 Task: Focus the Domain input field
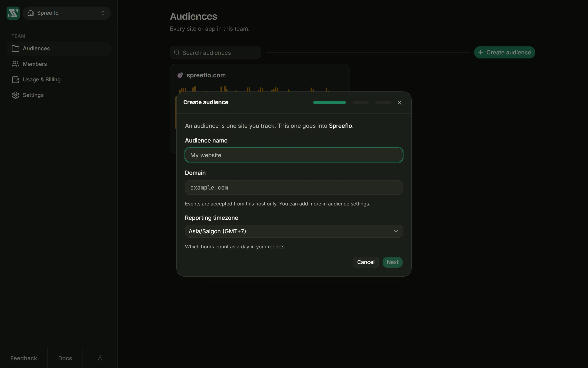coord(294,188)
